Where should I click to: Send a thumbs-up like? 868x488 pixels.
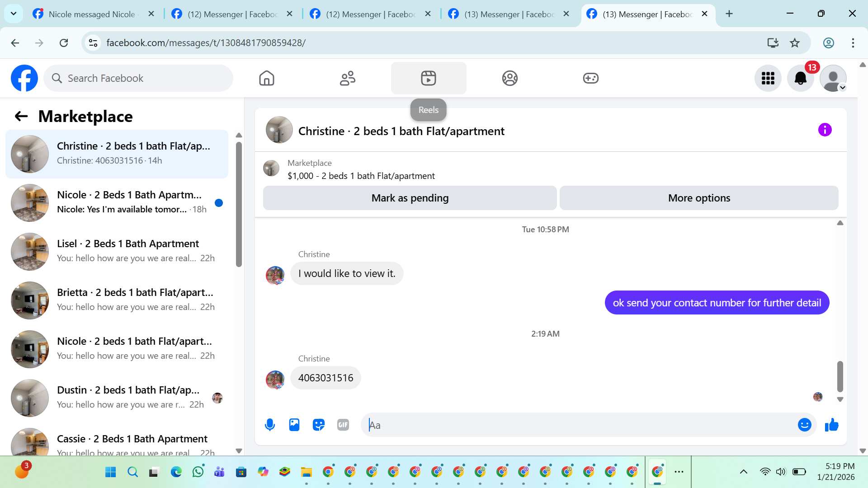click(831, 425)
